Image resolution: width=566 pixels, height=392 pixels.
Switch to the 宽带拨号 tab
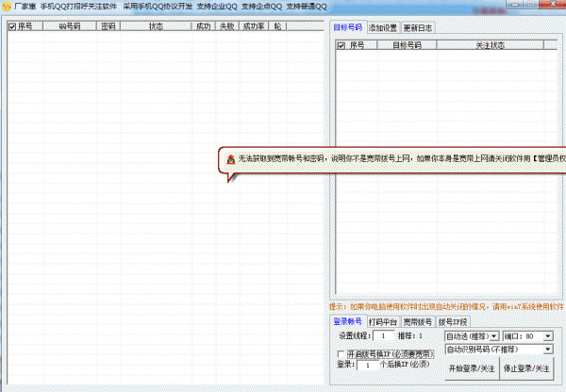pos(418,321)
